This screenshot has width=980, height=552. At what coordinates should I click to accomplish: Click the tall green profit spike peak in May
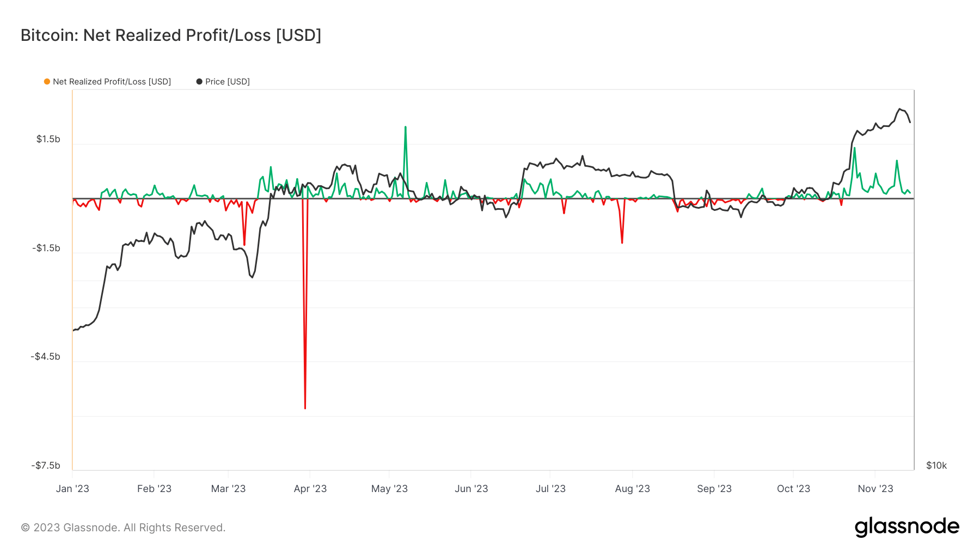[x=406, y=127]
